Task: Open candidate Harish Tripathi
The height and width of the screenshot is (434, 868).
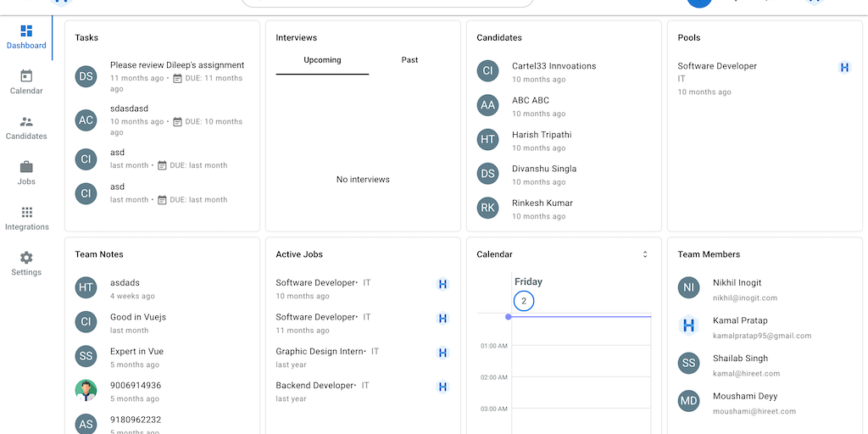Action: (541, 135)
